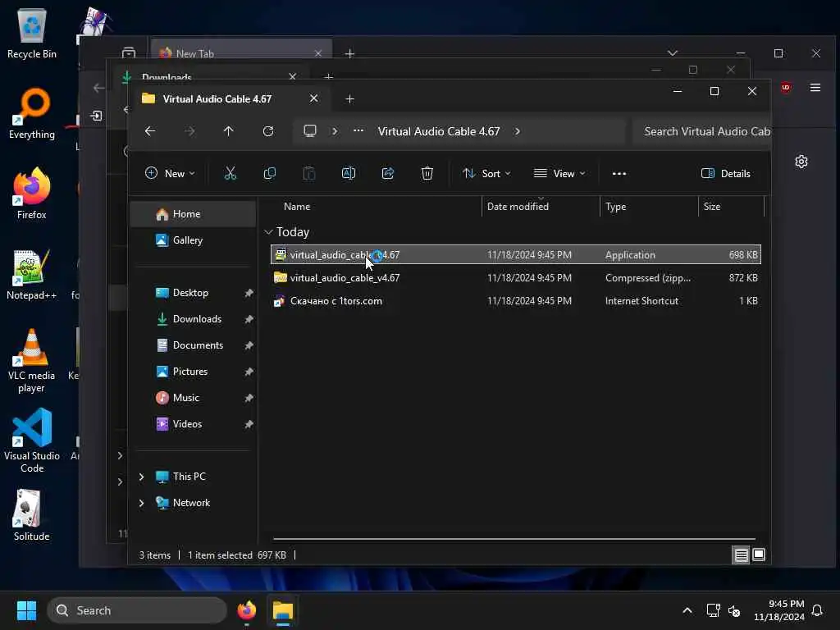Click the Search Virtual Audio Cable field
The width and height of the screenshot is (840, 630).
tap(702, 131)
